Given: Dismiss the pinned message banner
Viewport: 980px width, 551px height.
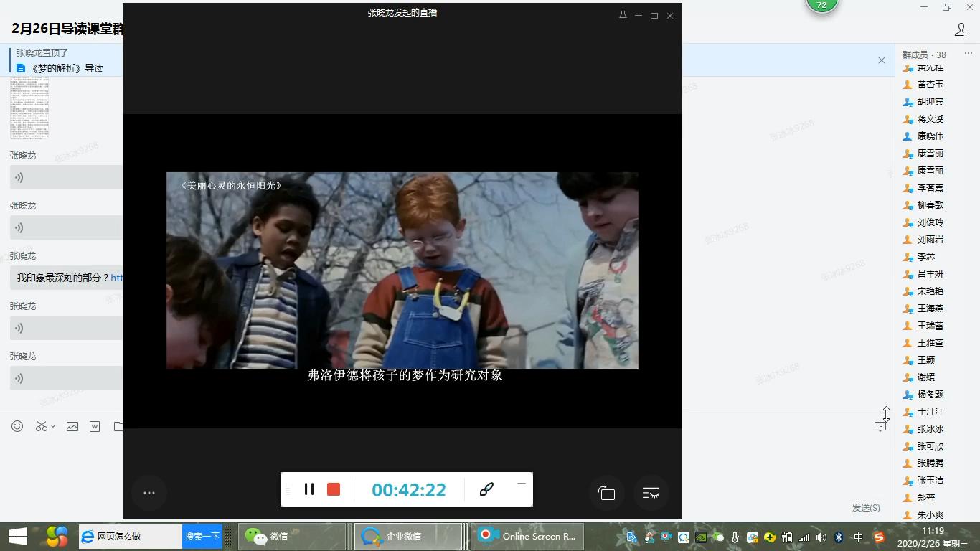Looking at the screenshot, I should tap(882, 60).
